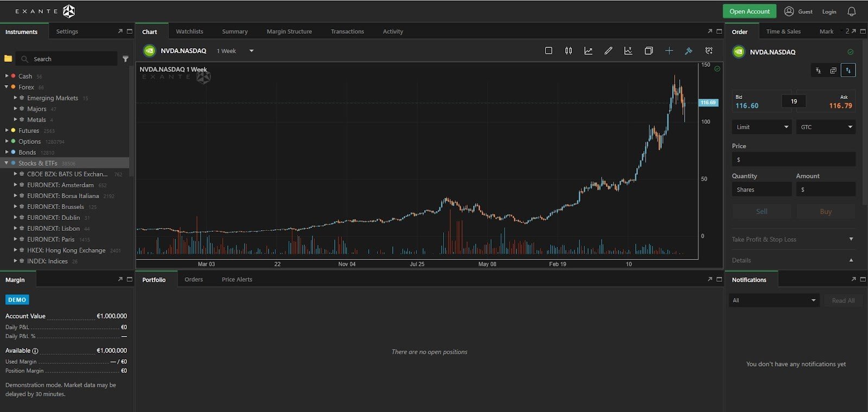Open the Price Alerts tab
Viewport: 868px width, 412px height.
click(x=237, y=280)
